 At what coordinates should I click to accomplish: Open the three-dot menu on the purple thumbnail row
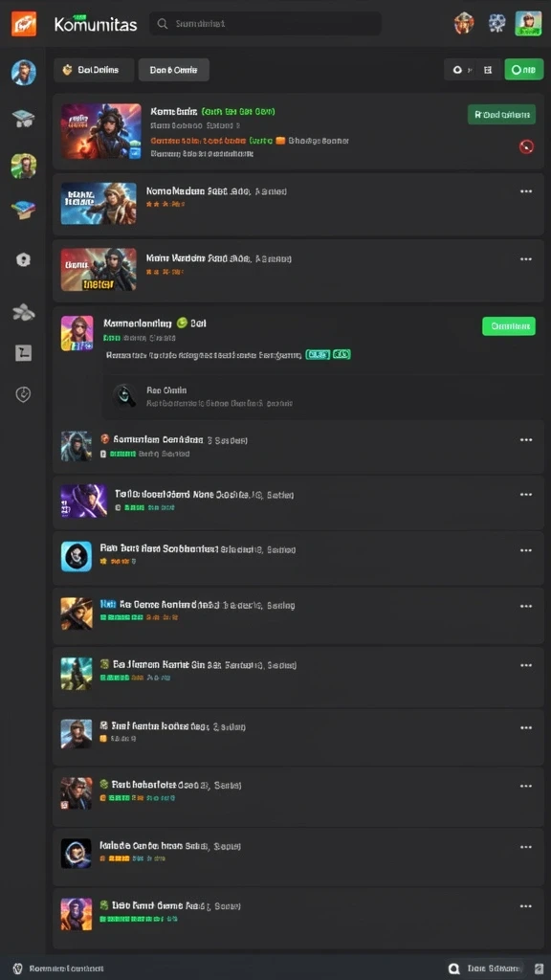point(526,495)
